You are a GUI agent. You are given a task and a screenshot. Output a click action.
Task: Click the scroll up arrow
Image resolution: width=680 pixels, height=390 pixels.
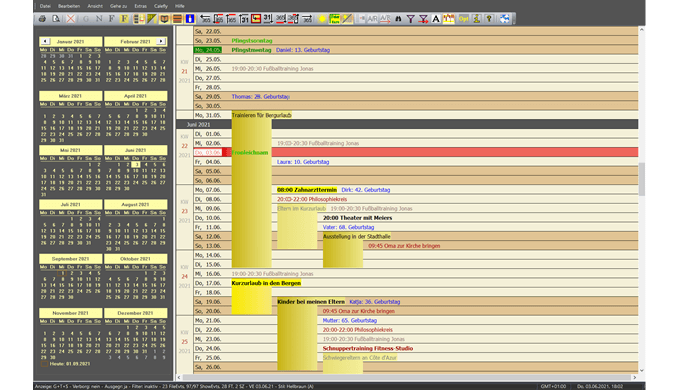tap(642, 29)
